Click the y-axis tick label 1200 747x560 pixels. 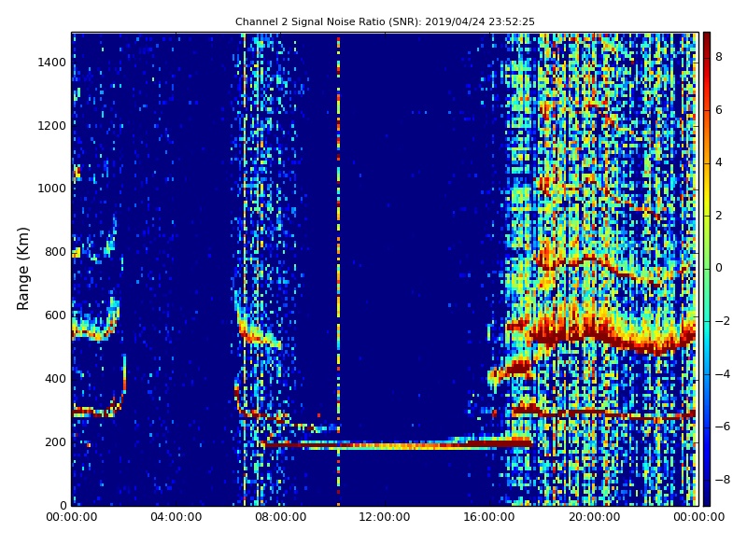[52, 126]
